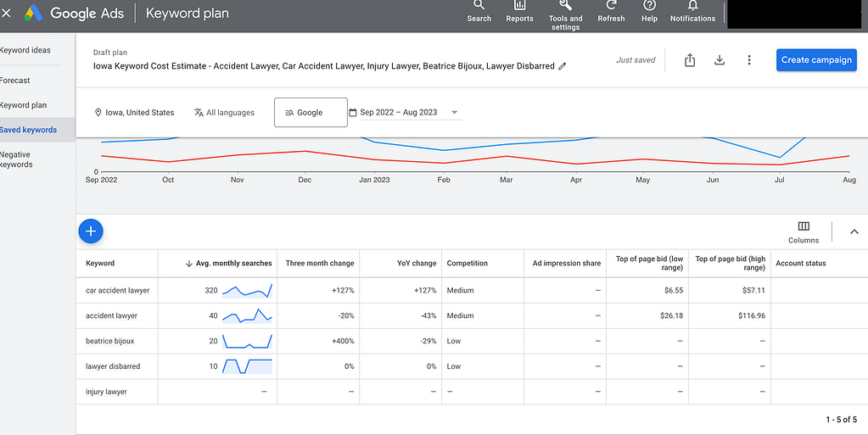Open the Forecast page
868x435 pixels.
[15, 81]
